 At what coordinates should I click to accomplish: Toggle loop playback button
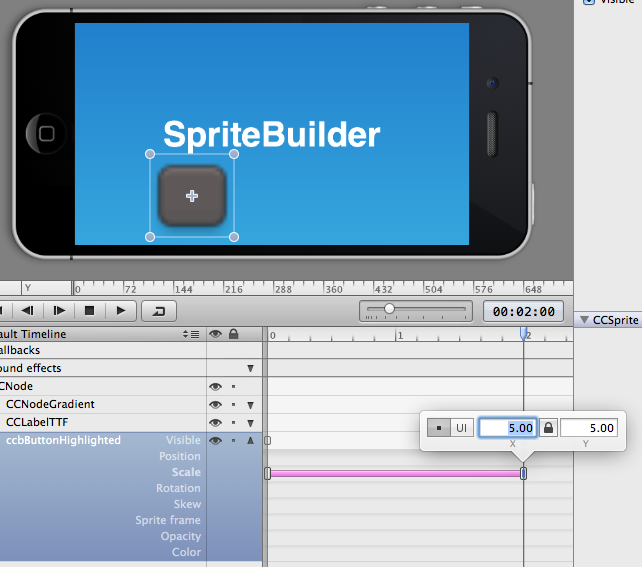(159, 311)
